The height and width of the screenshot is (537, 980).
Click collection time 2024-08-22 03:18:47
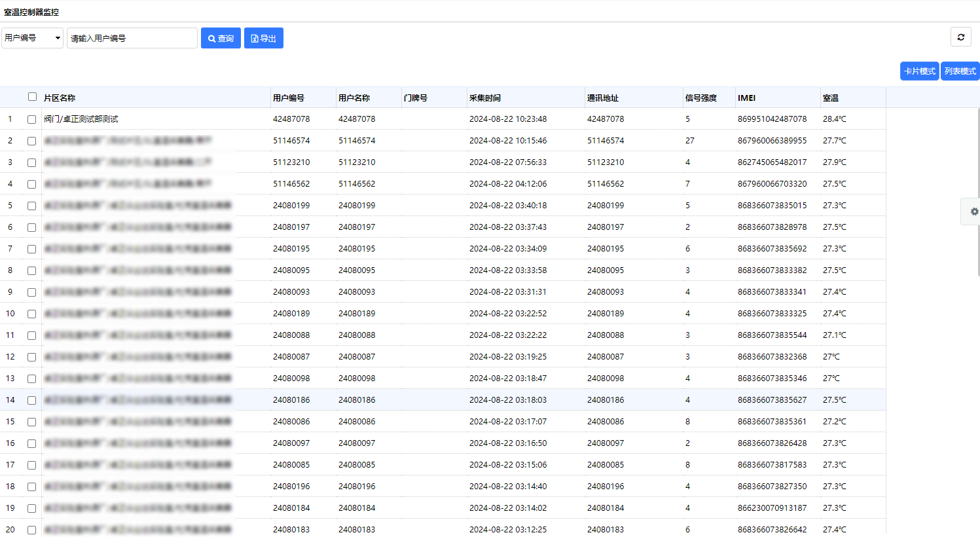tap(508, 379)
